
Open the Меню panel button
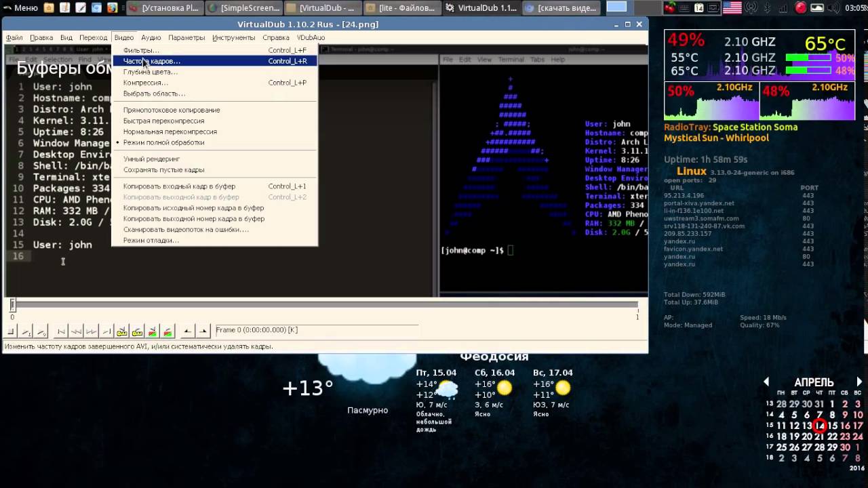[x=20, y=8]
